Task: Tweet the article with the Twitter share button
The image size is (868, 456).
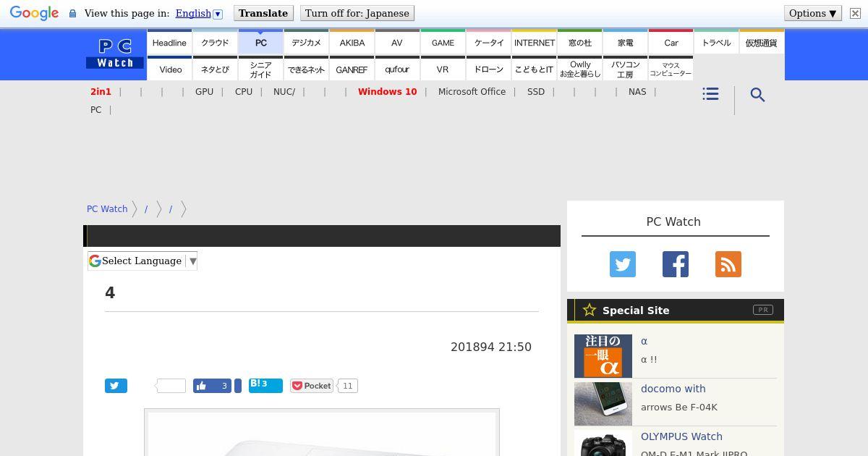Action: tap(116, 386)
